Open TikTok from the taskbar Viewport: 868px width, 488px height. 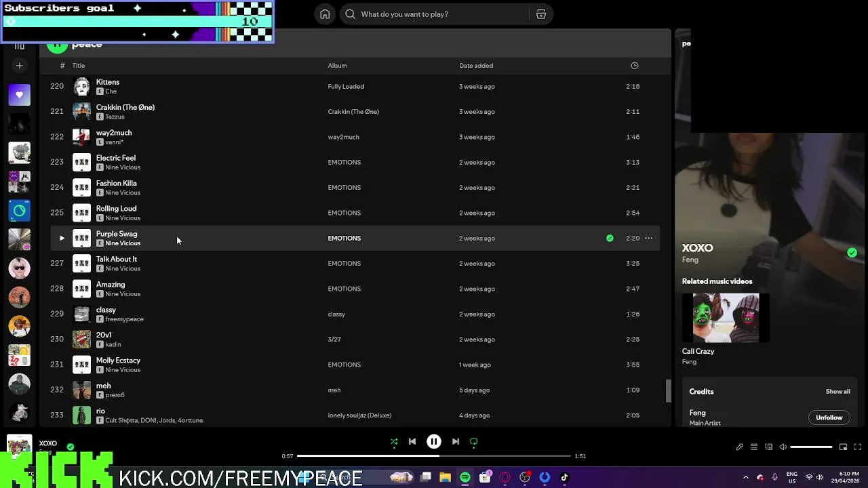[564, 478]
